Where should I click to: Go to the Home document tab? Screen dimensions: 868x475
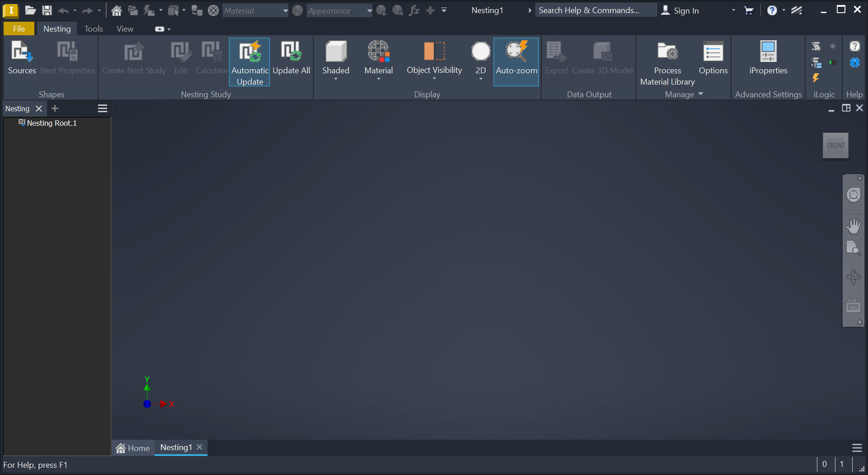[x=133, y=448]
